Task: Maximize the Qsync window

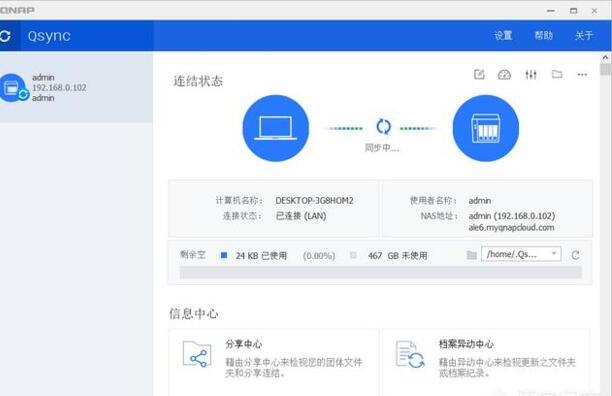Action: pyautogui.click(x=573, y=11)
